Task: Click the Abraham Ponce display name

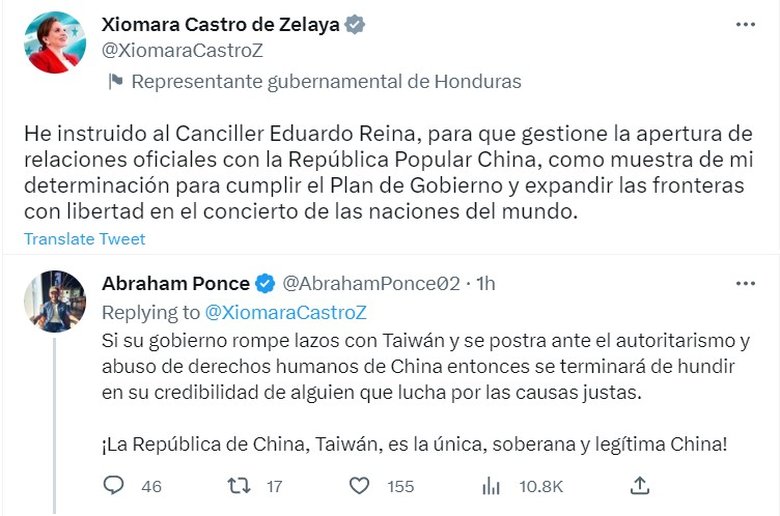Action: click(x=175, y=284)
